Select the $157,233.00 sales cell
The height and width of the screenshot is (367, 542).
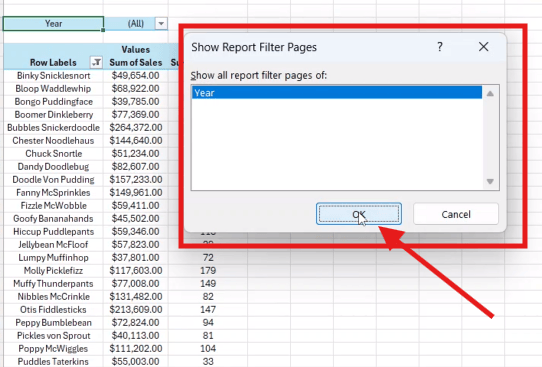(x=136, y=179)
